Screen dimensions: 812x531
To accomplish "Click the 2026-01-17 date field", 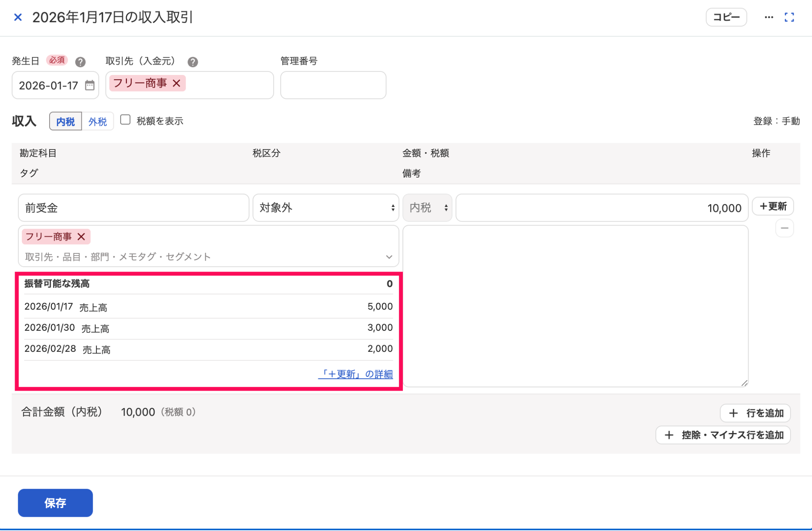I will pyautogui.click(x=56, y=85).
